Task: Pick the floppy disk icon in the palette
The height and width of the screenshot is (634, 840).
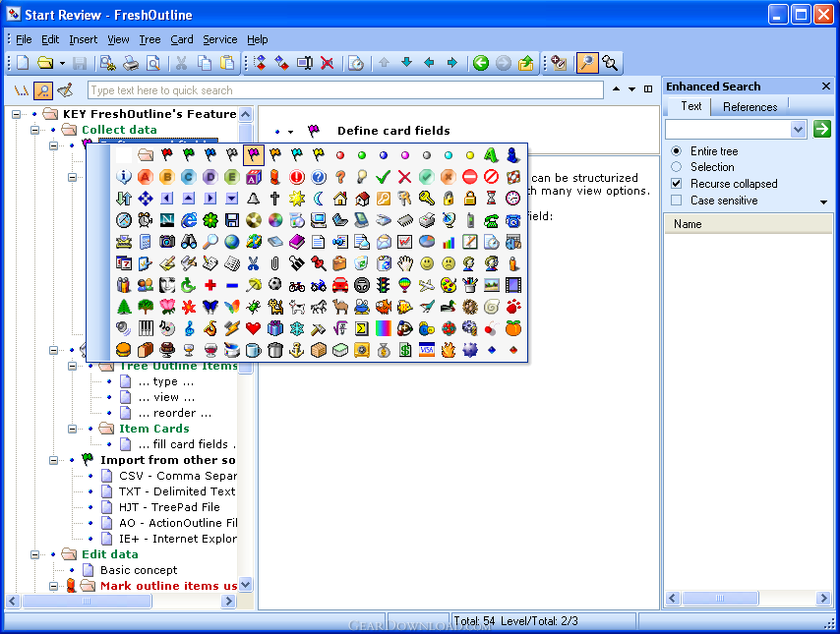Action: pos(232,220)
